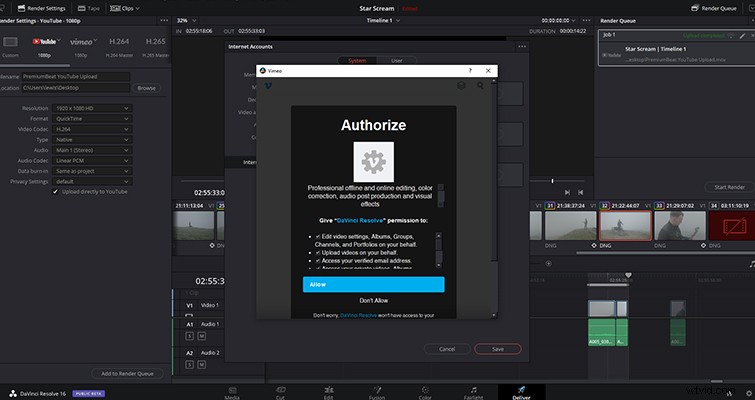Toggle Access verified email address checkbox
This screenshot has height=400, width=755.
[318, 260]
